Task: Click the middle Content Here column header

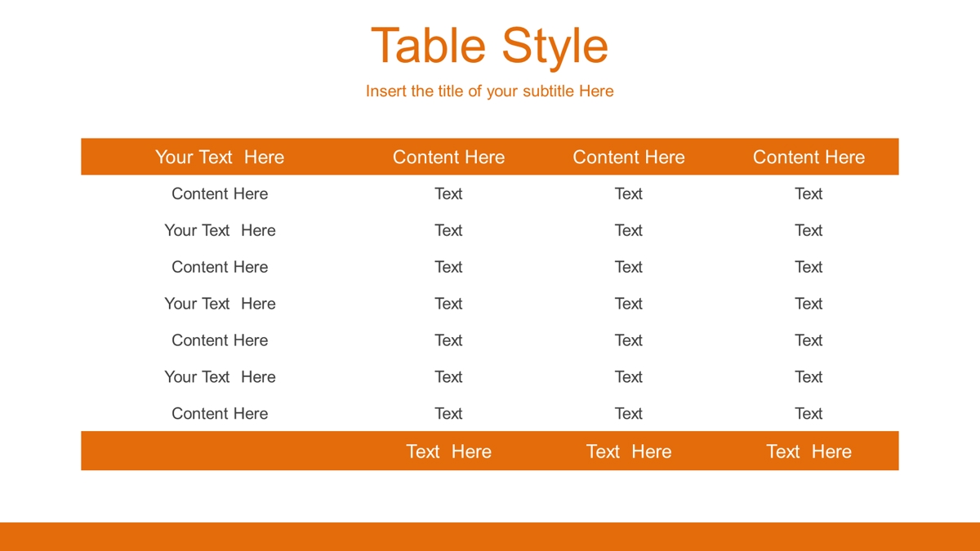Action: click(x=629, y=157)
